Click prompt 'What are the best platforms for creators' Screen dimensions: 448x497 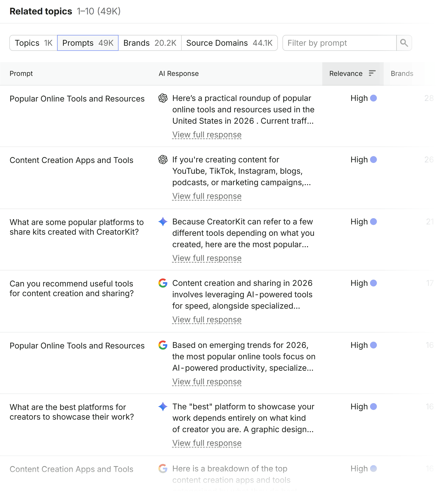[x=72, y=412]
